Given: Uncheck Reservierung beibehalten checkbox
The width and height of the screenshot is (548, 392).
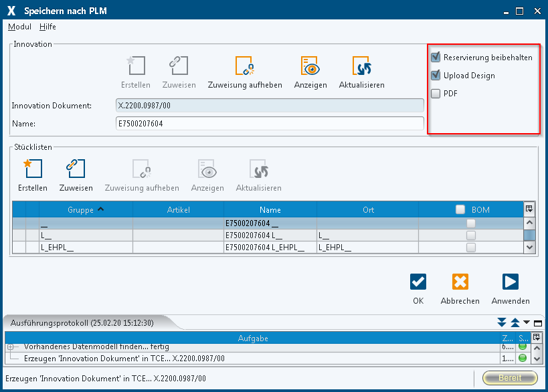Looking at the screenshot, I should coord(436,58).
